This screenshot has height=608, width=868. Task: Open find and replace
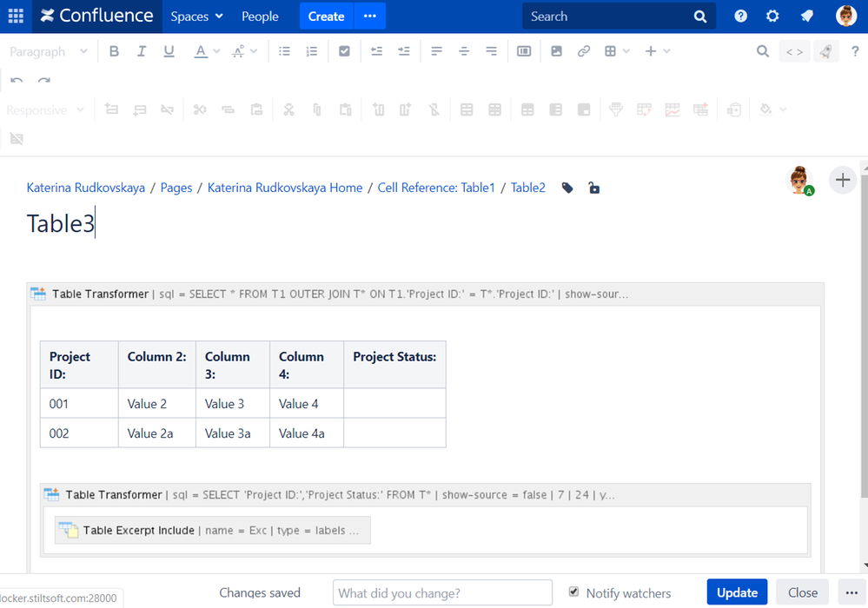(763, 51)
